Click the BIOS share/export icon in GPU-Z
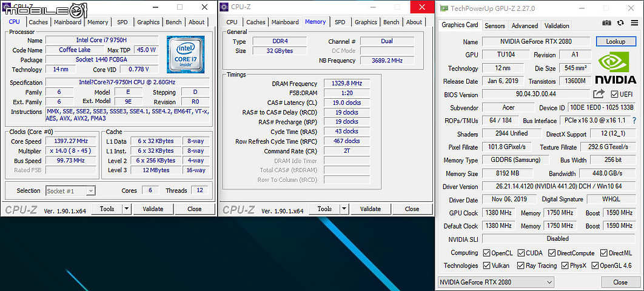 click(x=599, y=94)
